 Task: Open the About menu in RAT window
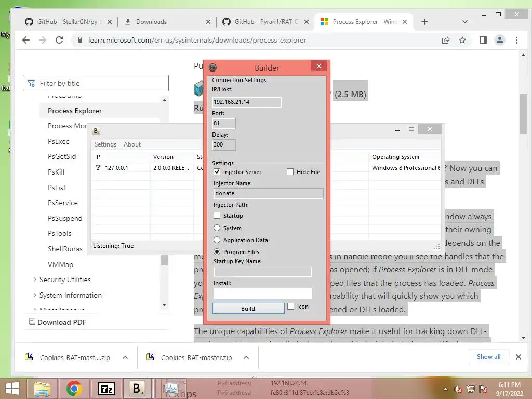[x=132, y=144]
